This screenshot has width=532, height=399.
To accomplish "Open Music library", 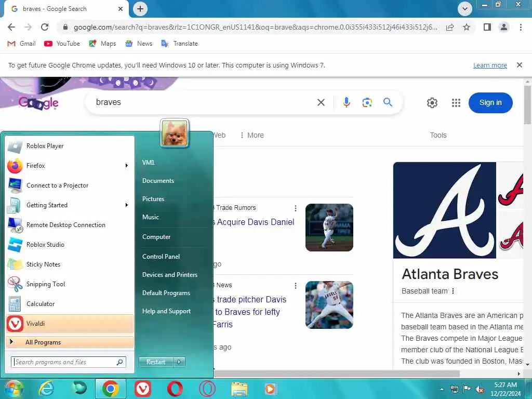I will click(151, 217).
